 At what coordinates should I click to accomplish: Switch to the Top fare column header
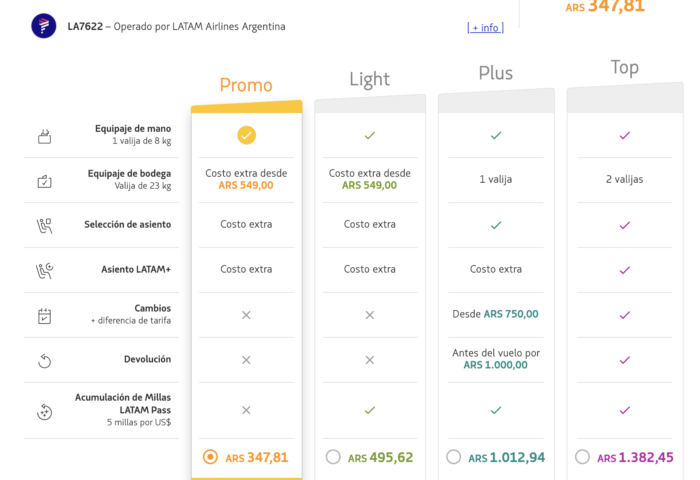[625, 67]
